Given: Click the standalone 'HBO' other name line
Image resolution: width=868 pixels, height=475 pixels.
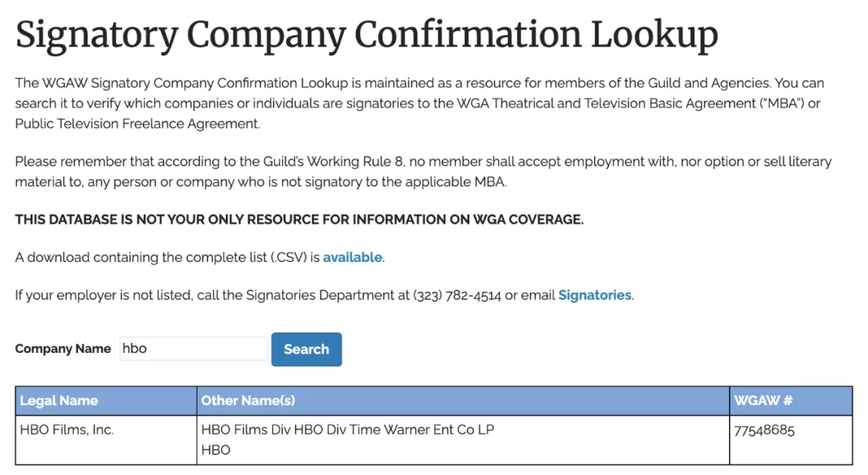Looking at the screenshot, I should pyautogui.click(x=215, y=450).
